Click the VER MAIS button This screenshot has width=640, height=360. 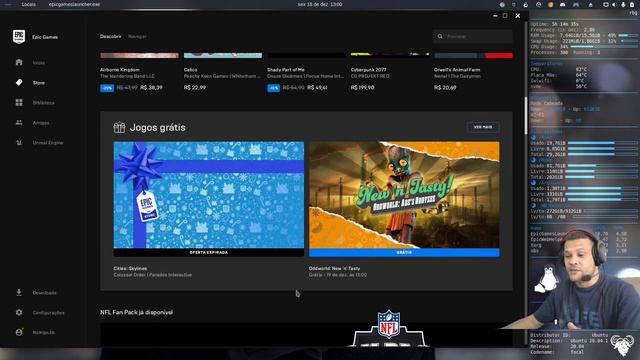(483, 127)
